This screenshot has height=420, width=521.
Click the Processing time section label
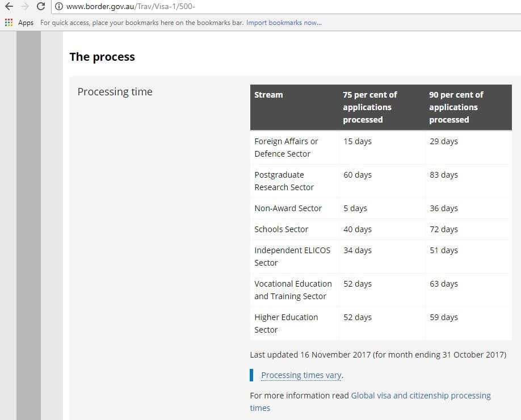(115, 92)
